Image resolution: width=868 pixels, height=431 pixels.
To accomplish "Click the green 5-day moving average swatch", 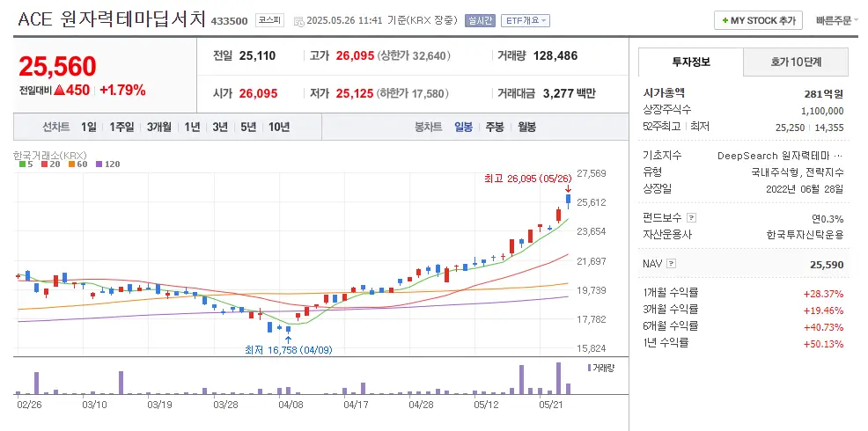I will (22, 164).
